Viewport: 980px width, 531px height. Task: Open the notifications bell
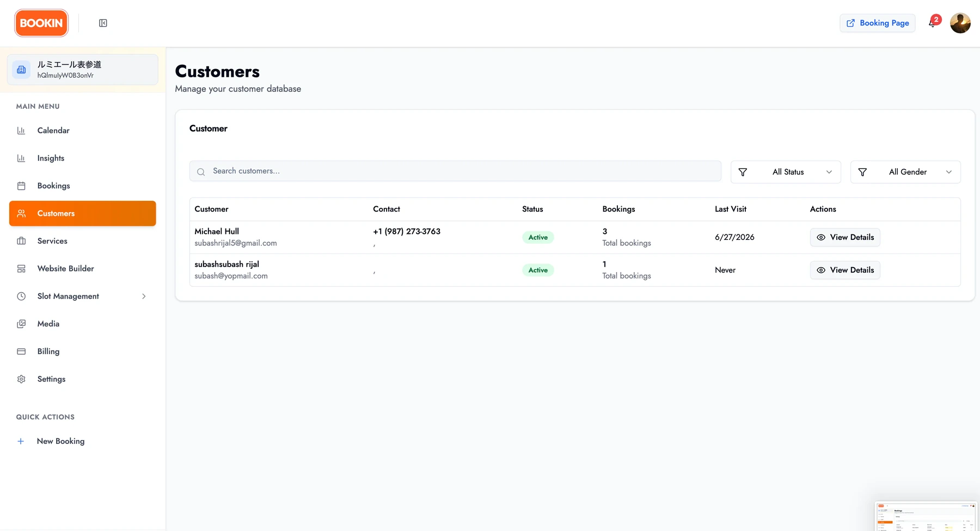(x=932, y=23)
